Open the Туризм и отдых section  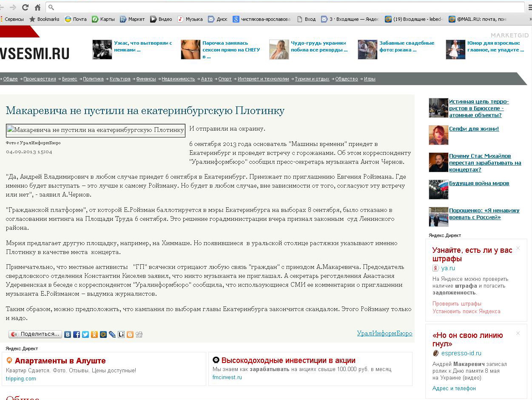point(312,79)
